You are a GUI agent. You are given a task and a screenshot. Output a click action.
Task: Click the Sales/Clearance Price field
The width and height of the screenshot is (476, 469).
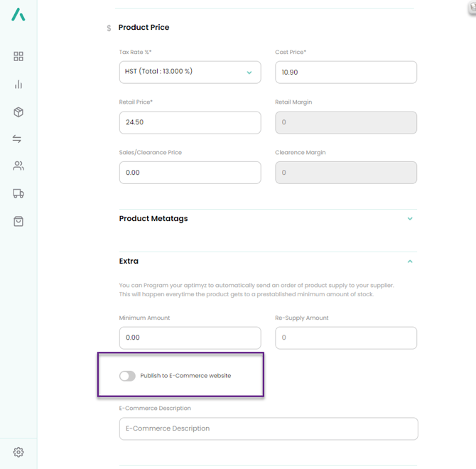(x=190, y=173)
